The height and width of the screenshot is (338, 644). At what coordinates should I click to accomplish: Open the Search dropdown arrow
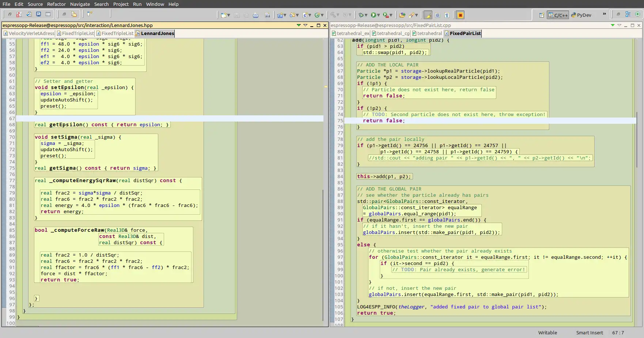click(x=417, y=15)
